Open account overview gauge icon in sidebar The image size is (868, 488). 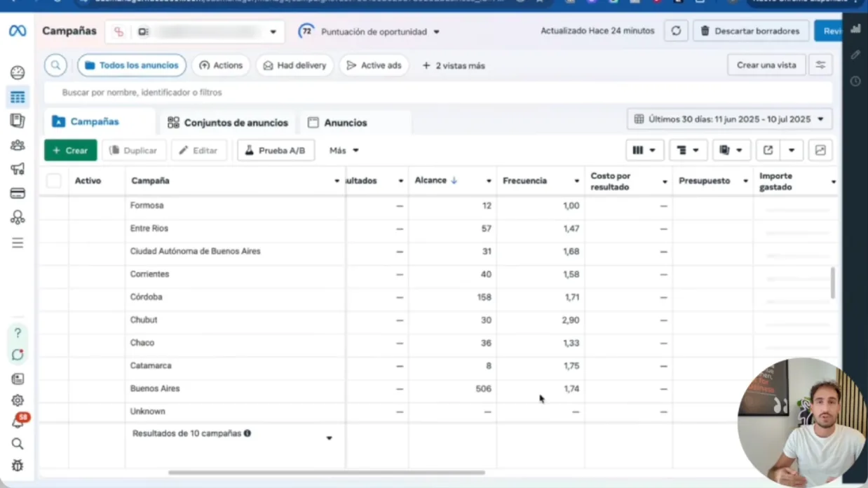pyautogui.click(x=18, y=73)
